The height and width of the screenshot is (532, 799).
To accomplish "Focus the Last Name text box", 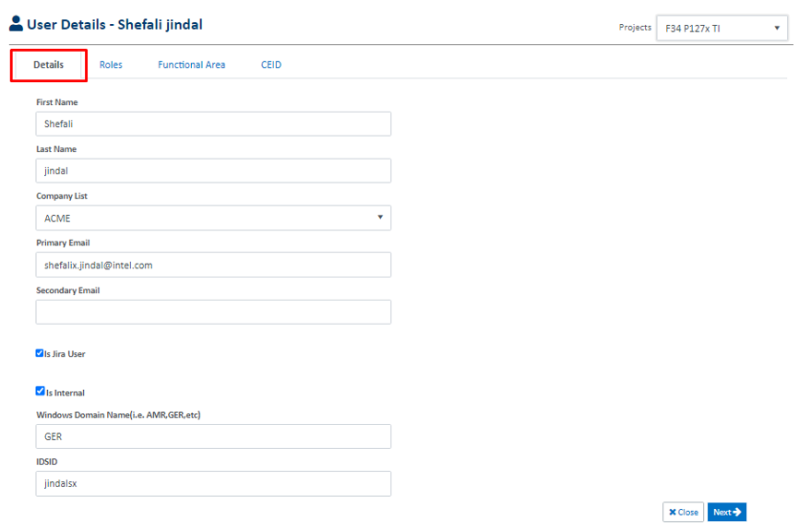I will click(x=213, y=171).
